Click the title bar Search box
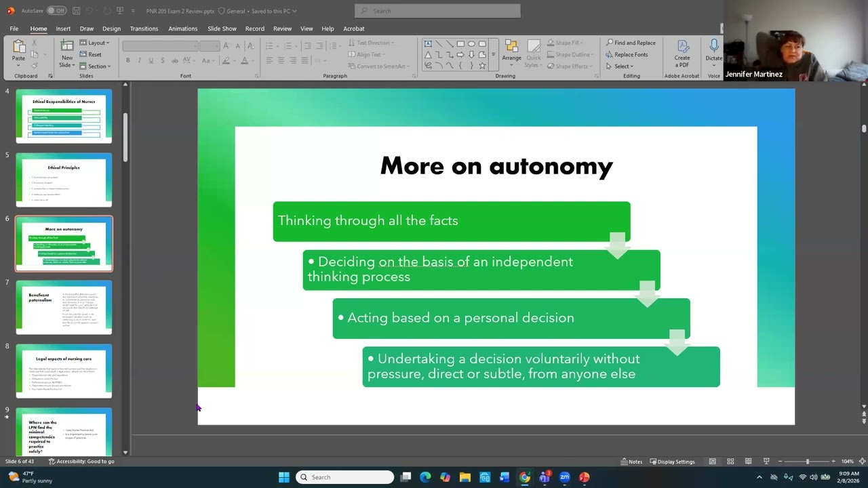The width and height of the screenshot is (868, 488). 437,11
